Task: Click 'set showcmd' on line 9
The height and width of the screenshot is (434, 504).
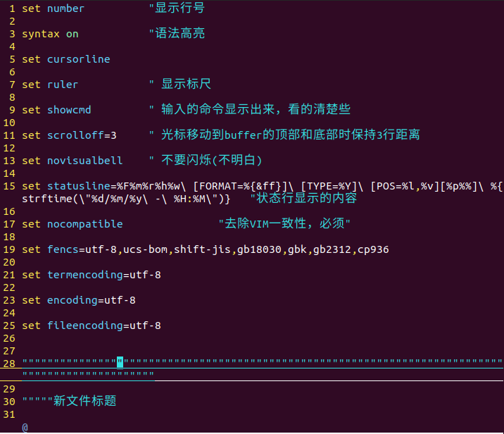Action: pos(56,110)
